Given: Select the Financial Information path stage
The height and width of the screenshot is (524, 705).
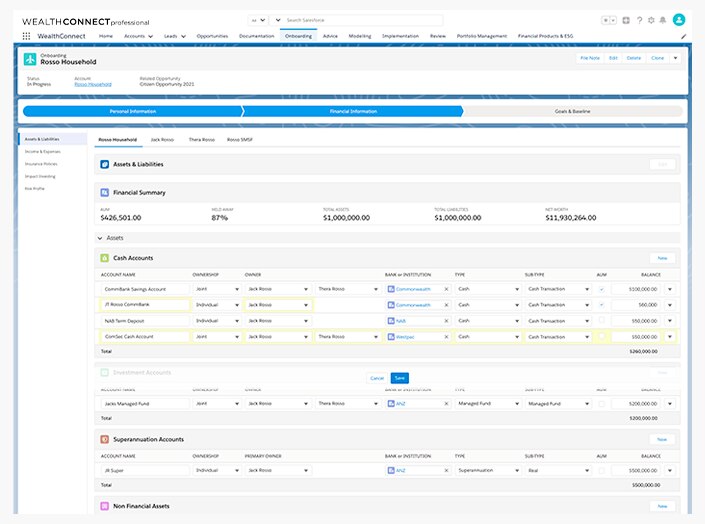Looking at the screenshot, I should tap(353, 112).
